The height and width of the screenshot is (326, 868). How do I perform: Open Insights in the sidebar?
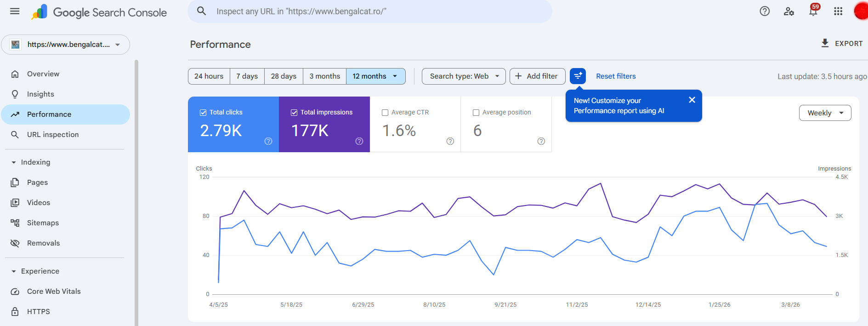pos(66,94)
